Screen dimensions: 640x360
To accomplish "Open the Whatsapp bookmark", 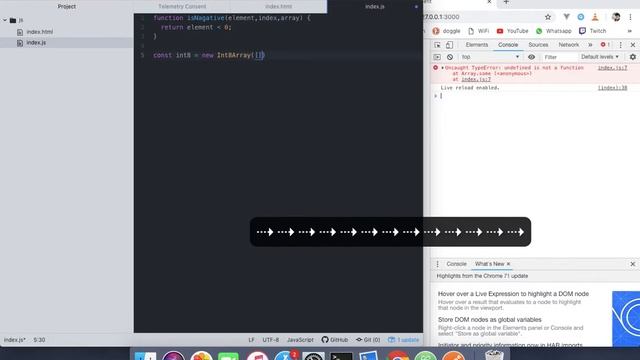I will (x=553, y=31).
